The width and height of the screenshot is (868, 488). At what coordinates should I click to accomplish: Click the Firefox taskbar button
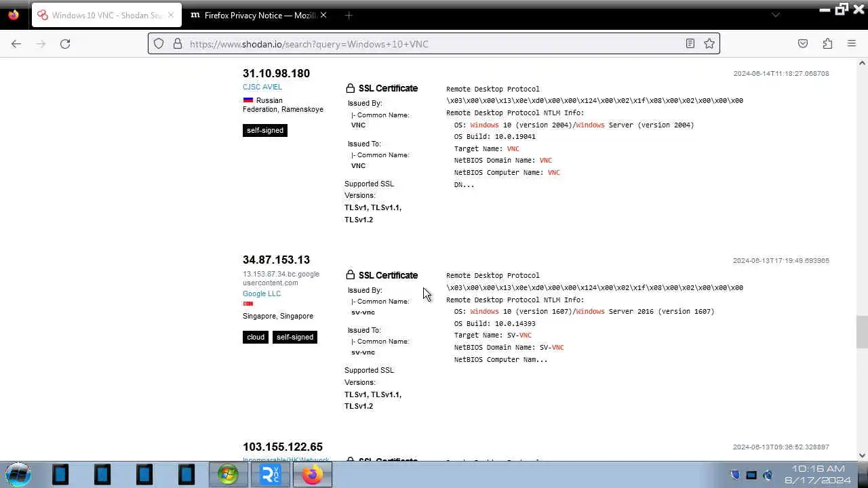pos(312,474)
